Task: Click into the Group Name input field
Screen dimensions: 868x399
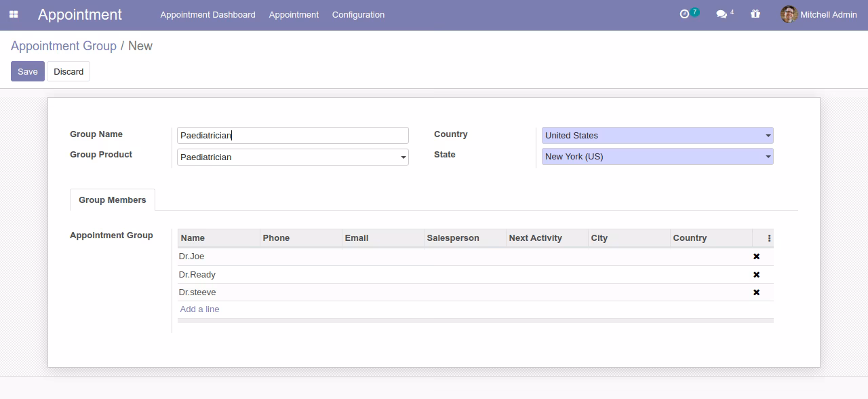Action: 293,136
